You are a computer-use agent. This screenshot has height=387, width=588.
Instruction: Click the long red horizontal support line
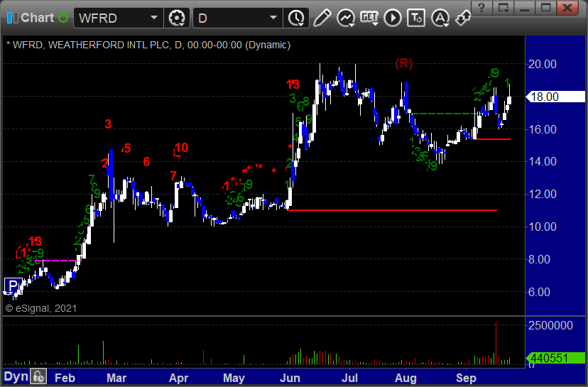point(392,210)
